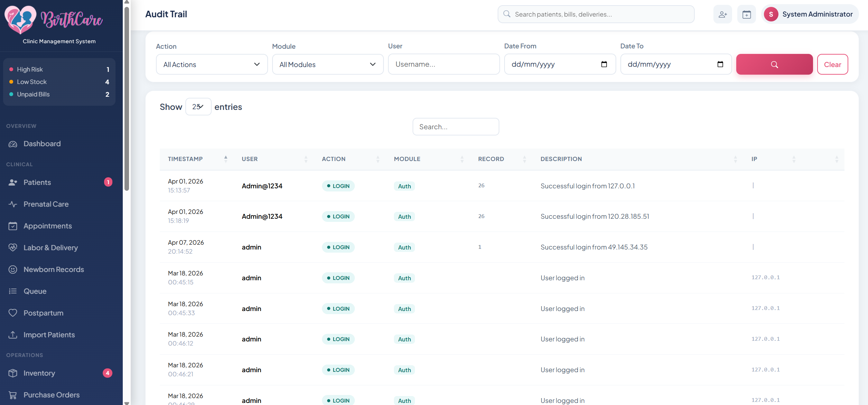Sort table by DESCRIPTION column
Viewport: 868px width, 405px height.
638,159
